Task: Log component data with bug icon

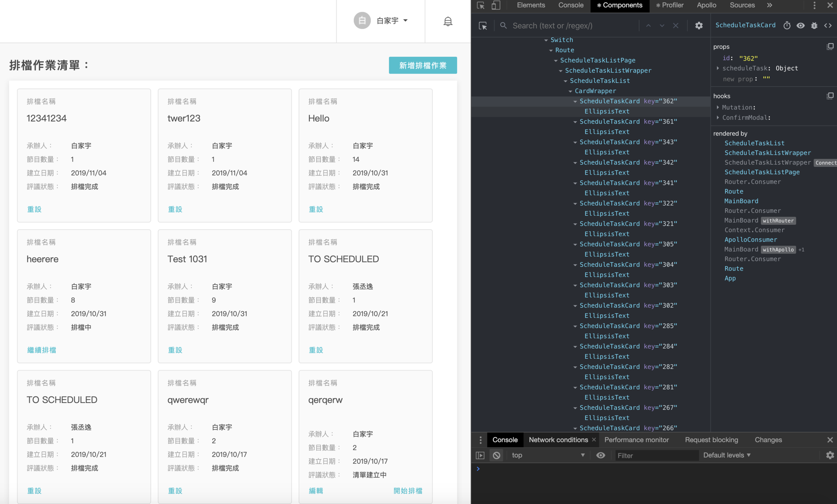Action: pos(814,25)
